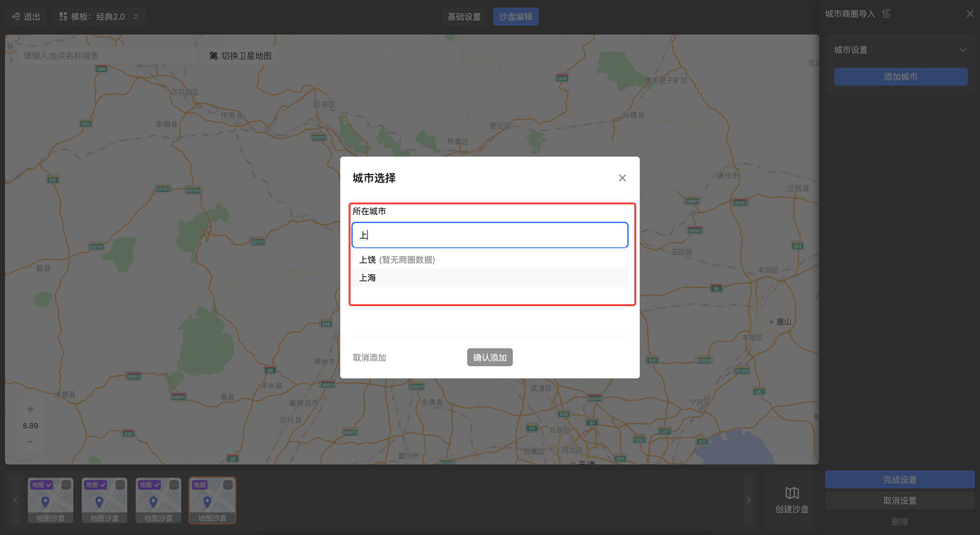This screenshot has width=980, height=535.
Task: Click the map zoom-out minus icon
Action: point(30,442)
